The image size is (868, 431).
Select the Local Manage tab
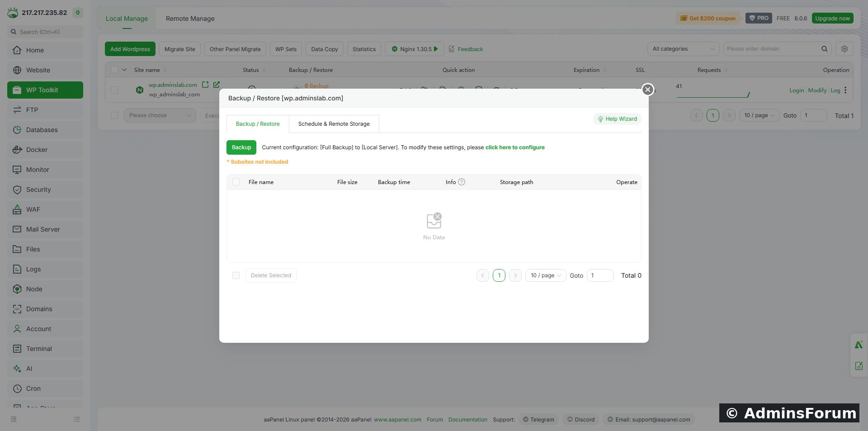click(x=127, y=19)
